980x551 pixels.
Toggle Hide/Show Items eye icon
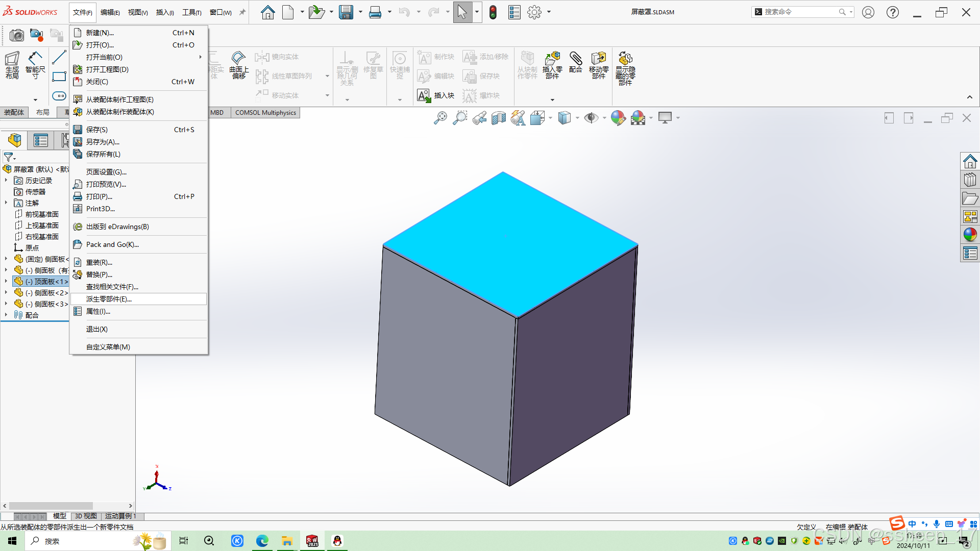[591, 118]
